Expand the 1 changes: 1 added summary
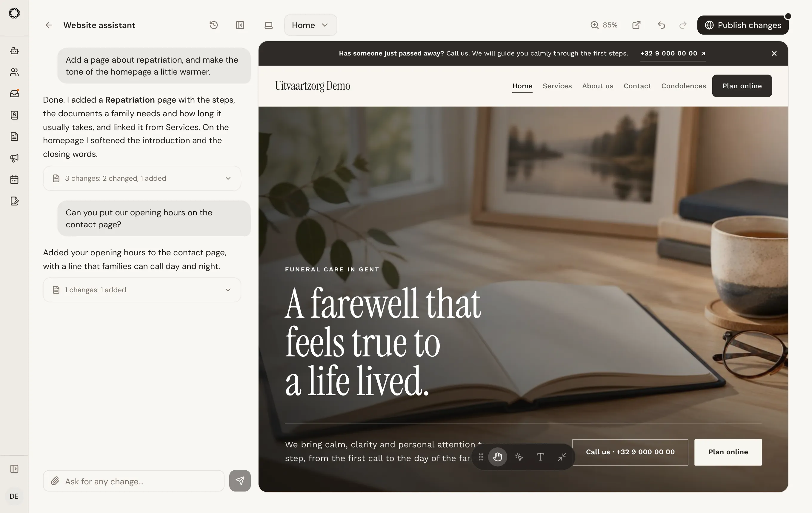 point(142,290)
